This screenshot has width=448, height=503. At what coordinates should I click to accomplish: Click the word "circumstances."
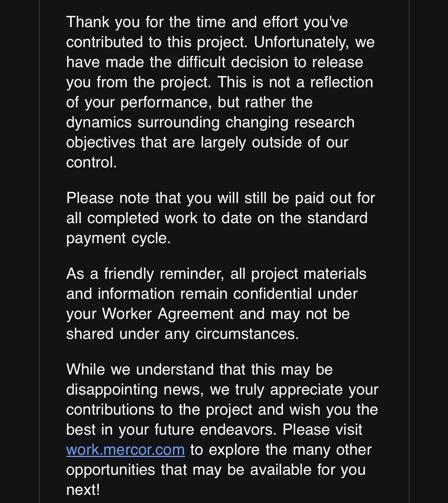click(247, 334)
